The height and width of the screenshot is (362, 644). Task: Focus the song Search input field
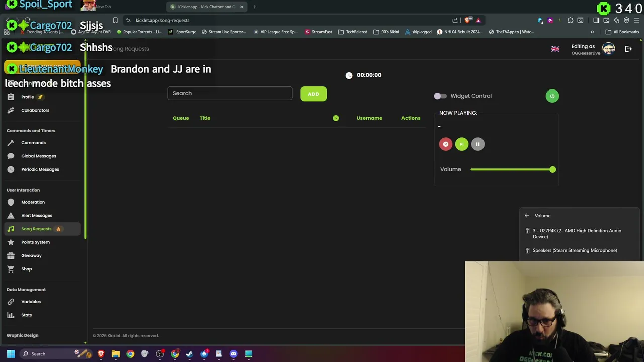pyautogui.click(x=229, y=93)
